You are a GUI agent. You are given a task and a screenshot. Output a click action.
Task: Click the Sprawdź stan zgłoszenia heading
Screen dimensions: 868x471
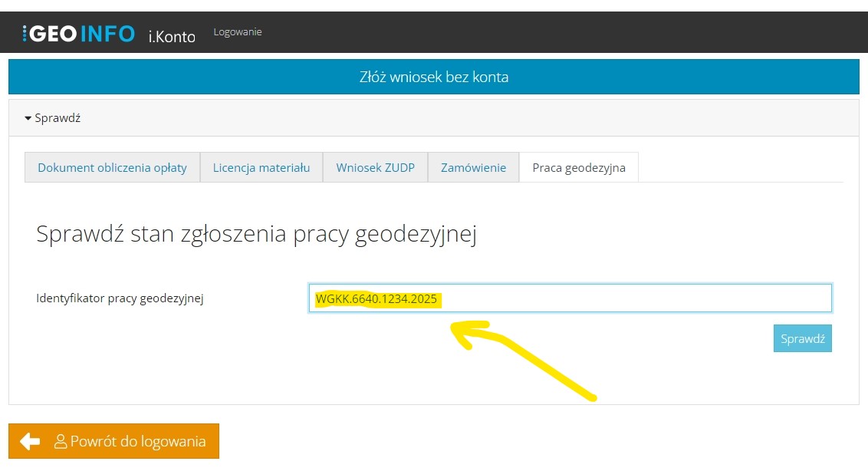click(256, 234)
